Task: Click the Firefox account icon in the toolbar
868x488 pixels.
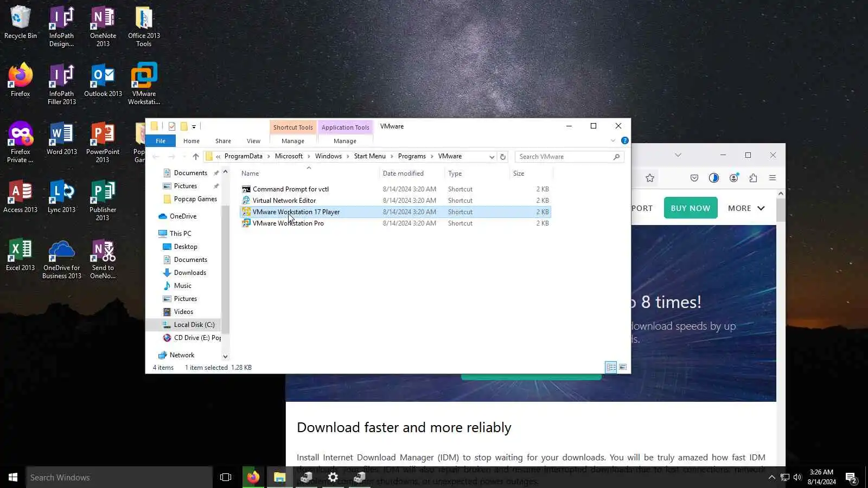Action: [x=733, y=178]
